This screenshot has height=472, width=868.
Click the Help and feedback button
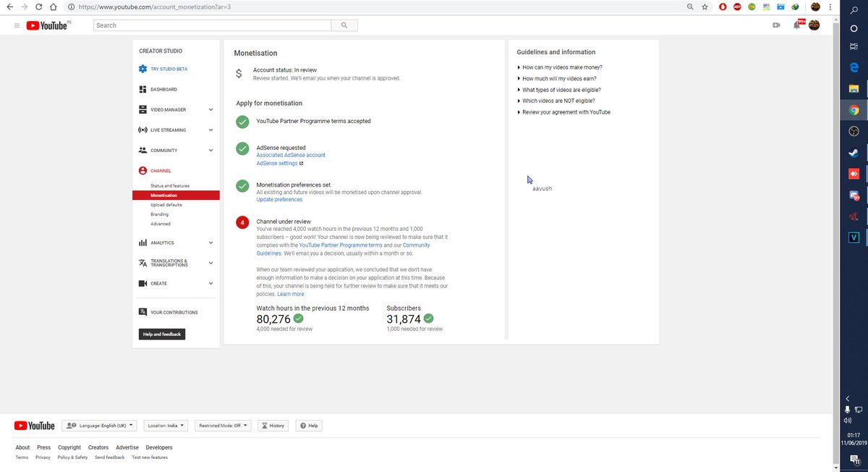[162, 334]
